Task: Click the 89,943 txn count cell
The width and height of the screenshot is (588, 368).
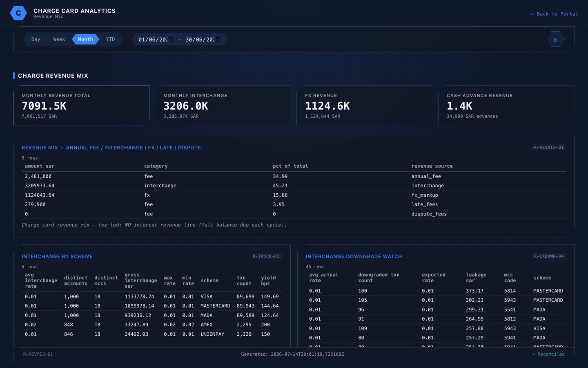Action: (x=245, y=306)
